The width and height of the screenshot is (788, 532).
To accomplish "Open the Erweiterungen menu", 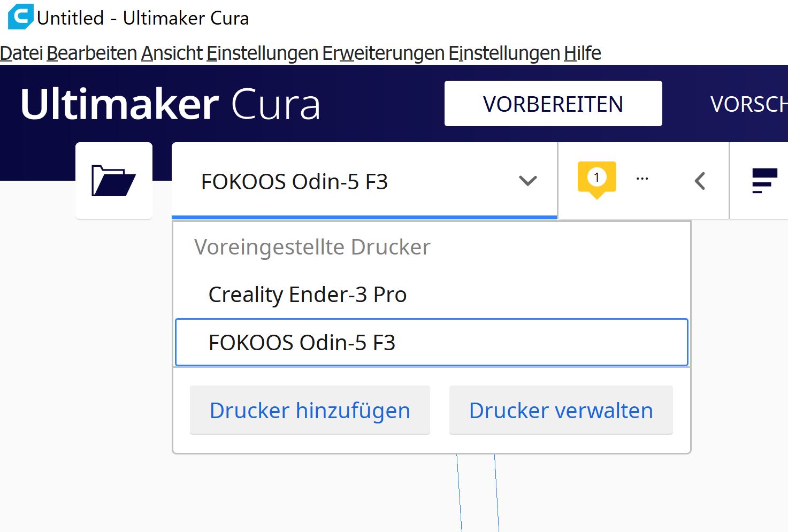I will [x=384, y=53].
